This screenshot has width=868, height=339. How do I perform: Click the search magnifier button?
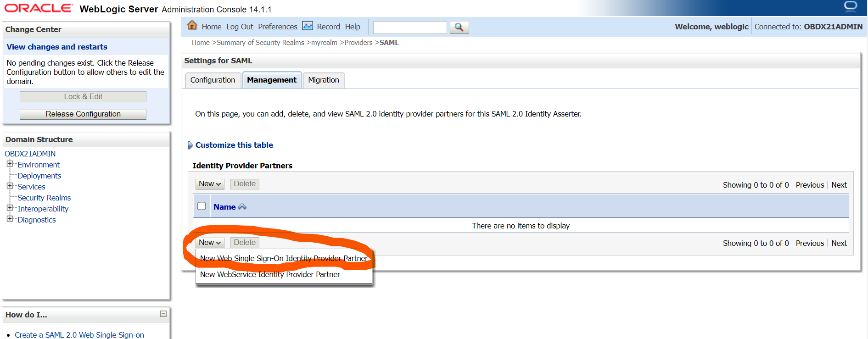459,27
